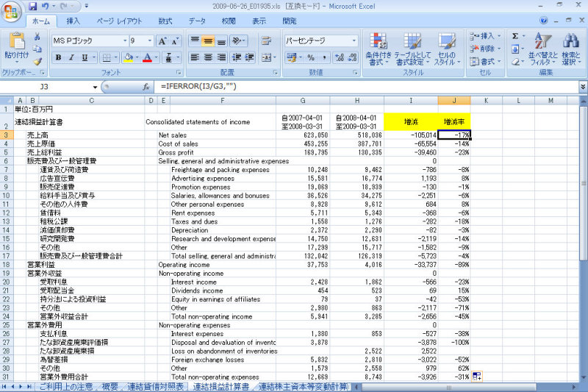
Task: Click the AutoSum sigma icon
Action: click(515, 36)
